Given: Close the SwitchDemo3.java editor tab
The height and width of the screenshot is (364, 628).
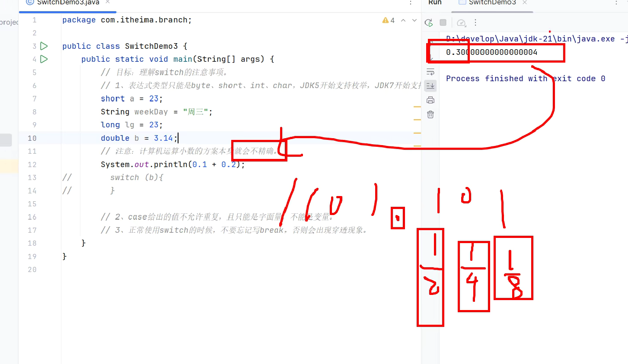Looking at the screenshot, I should (108, 3).
